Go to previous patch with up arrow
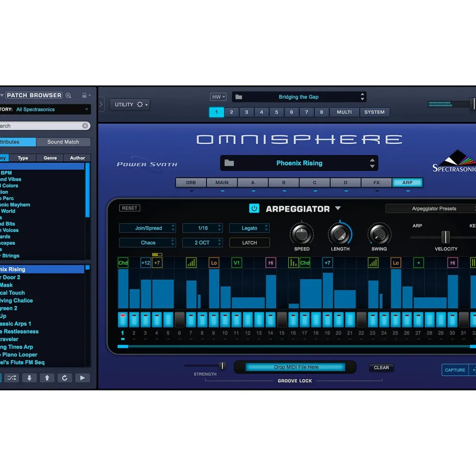The image size is (476, 476). pos(47,378)
